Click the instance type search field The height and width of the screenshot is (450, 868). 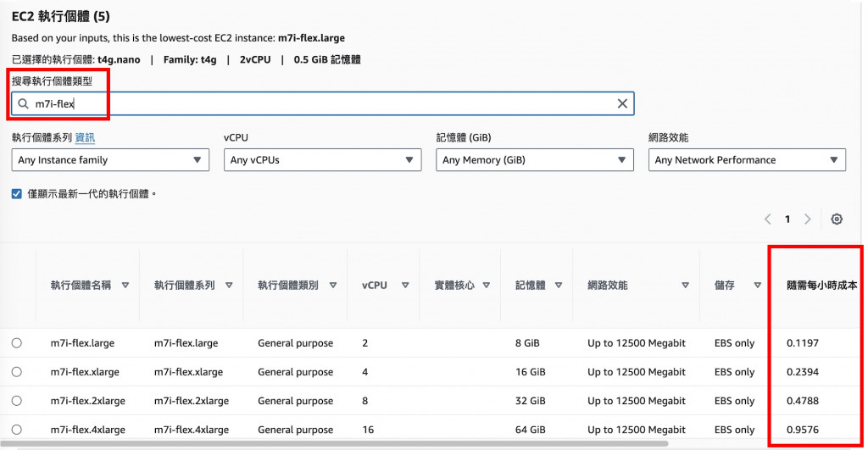pyautogui.click(x=322, y=103)
